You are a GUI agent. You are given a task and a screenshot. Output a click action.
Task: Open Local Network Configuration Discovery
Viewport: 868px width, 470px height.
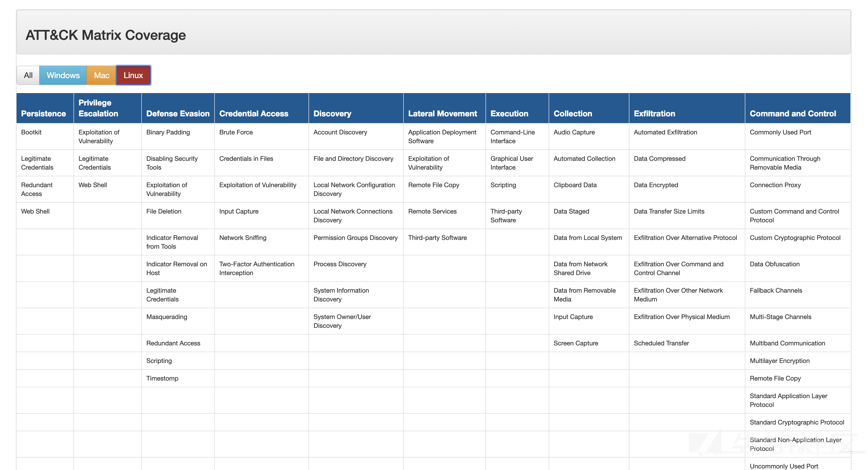point(354,189)
